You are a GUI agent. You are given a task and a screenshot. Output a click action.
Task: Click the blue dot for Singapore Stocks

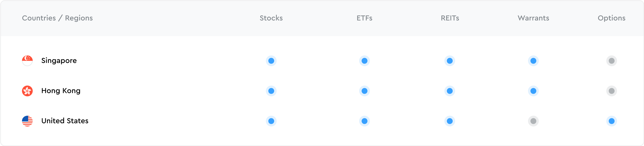pos(271,61)
